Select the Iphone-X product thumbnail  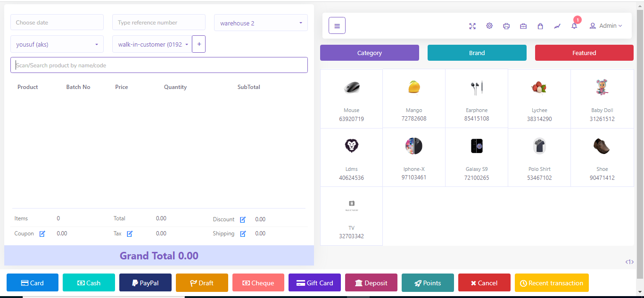click(414, 146)
